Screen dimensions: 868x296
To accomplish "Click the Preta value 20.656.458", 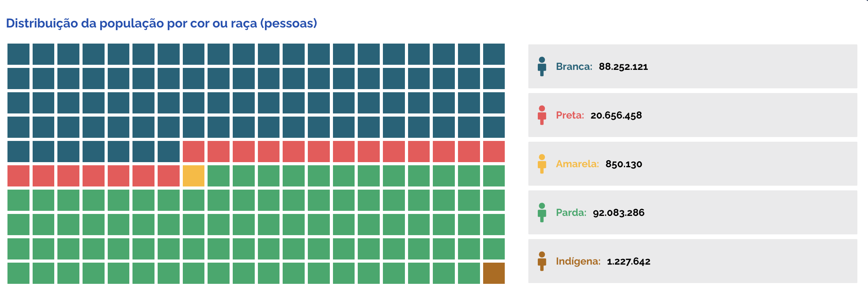I will click(616, 115).
